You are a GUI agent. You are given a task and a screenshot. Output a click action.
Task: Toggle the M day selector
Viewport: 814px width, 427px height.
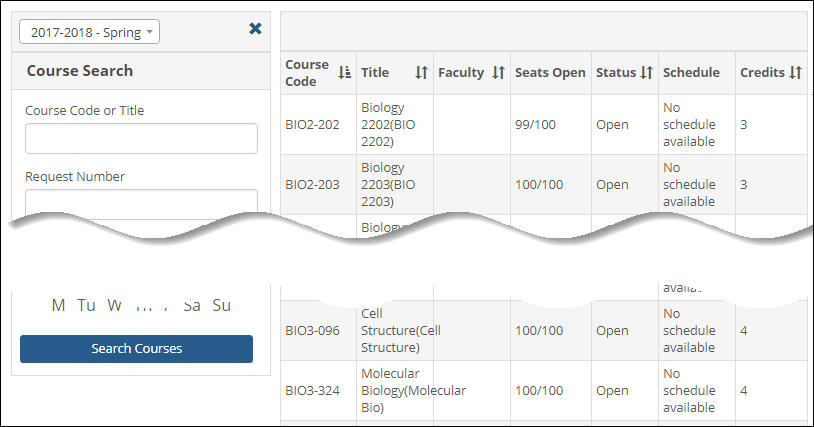click(58, 306)
